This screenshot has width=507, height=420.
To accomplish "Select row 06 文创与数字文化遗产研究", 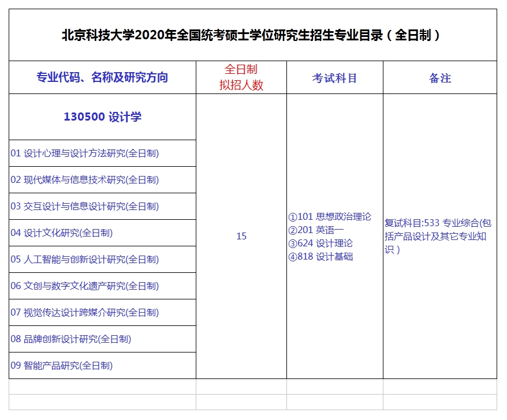I will pyautogui.click(x=85, y=286).
